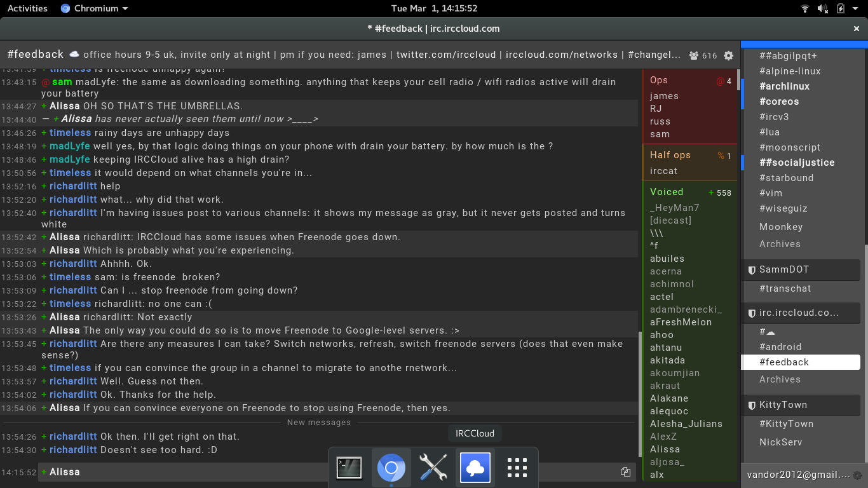868x488 pixels.
Task: Click the file upload icon in message box
Action: tap(625, 471)
